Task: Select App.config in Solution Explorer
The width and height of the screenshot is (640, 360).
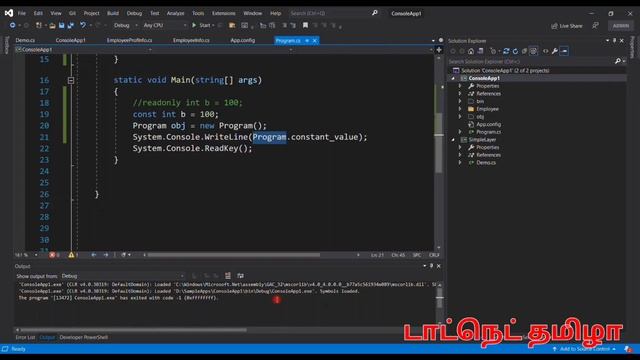Action: [488, 124]
